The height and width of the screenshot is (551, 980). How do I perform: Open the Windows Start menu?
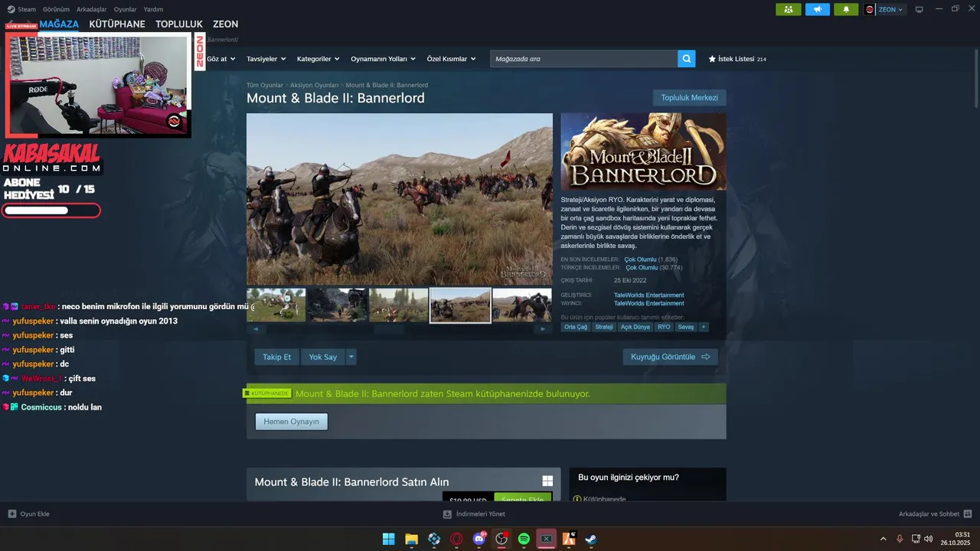coord(388,539)
